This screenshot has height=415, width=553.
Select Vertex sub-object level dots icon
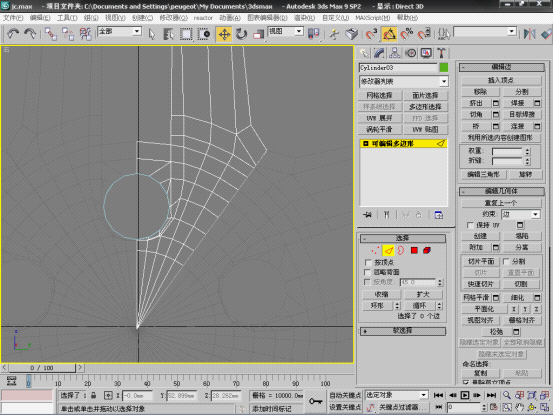click(375, 250)
